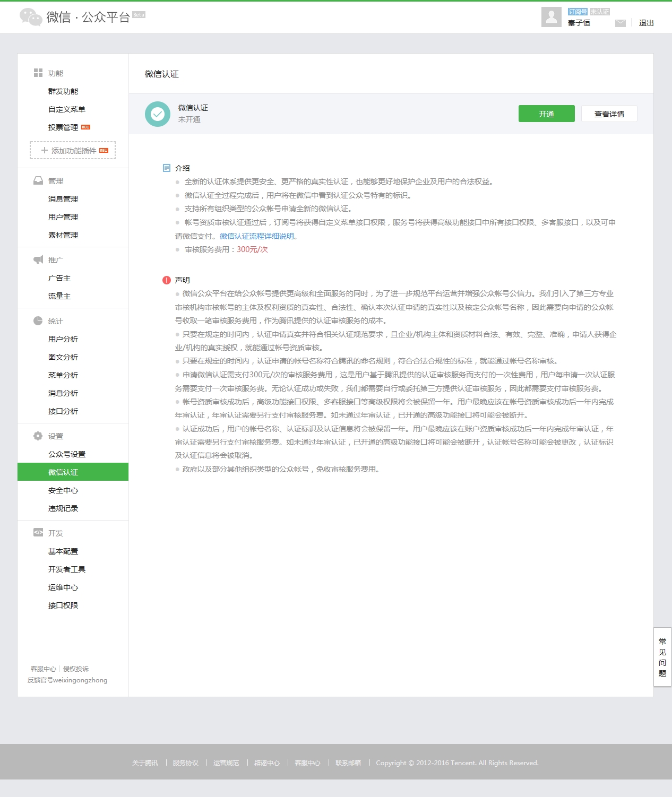The image size is (672, 797).
Task: Click the 功能 grid icon
Action: (x=38, y=73)
